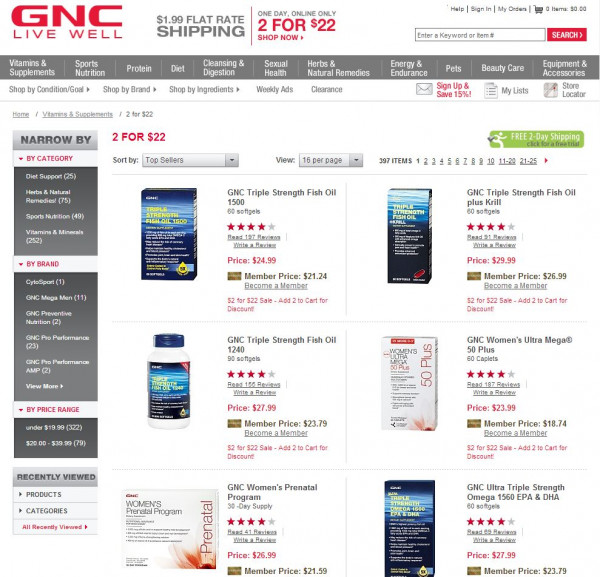Click the GNC Live Well logo
Viewport: 600px width, 577px height.
coord(67,22)
